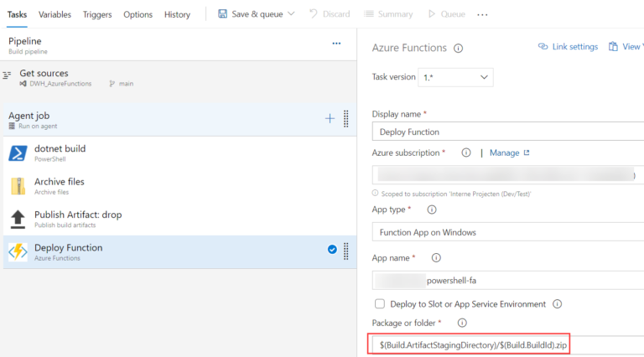Click the plus icon on Agent job
Image resolution: width=644 pixels, height=357 pixels.
click(330, 119)
